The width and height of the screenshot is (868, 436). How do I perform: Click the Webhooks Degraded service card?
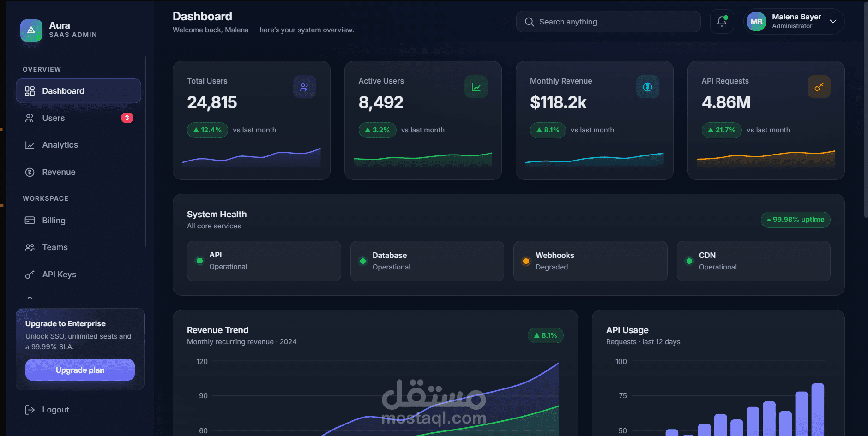[x=590, y=261]
